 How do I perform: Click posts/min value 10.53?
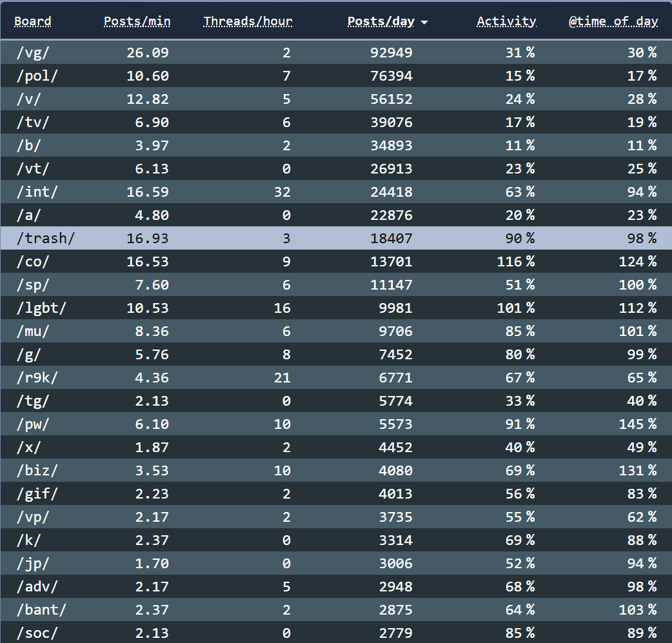pyautogui.click(x=148, y=308)
